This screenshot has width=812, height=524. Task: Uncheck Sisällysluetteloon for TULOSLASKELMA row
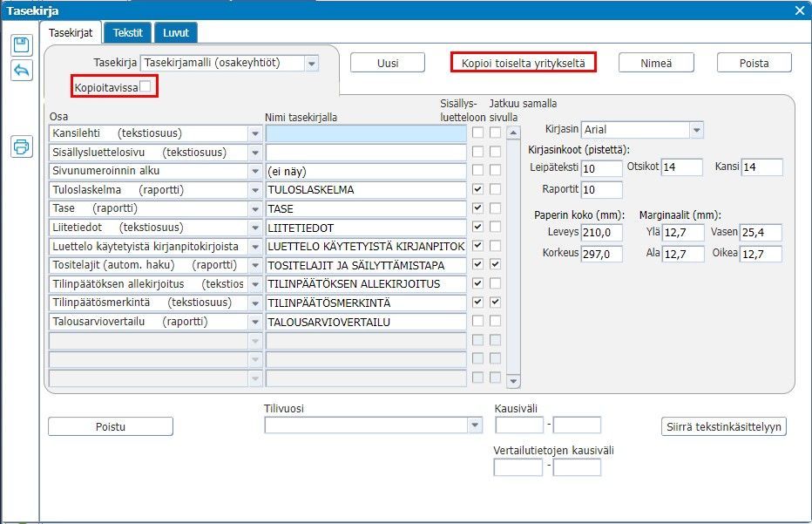(x=477, y=189)
